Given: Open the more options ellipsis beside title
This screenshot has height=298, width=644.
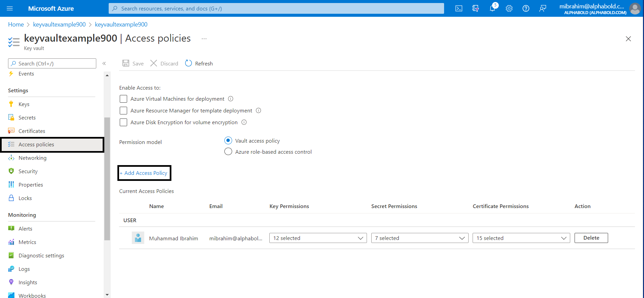Looking at the screenshot, I should (204, 39).
